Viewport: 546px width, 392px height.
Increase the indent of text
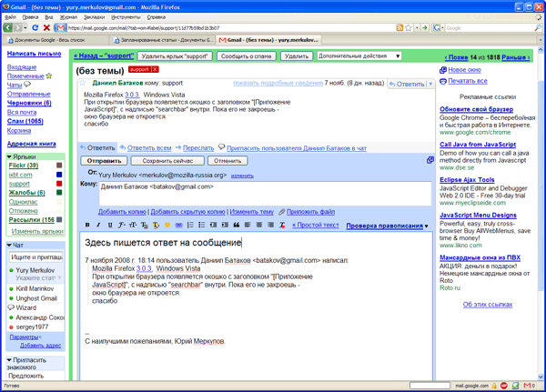225,225
